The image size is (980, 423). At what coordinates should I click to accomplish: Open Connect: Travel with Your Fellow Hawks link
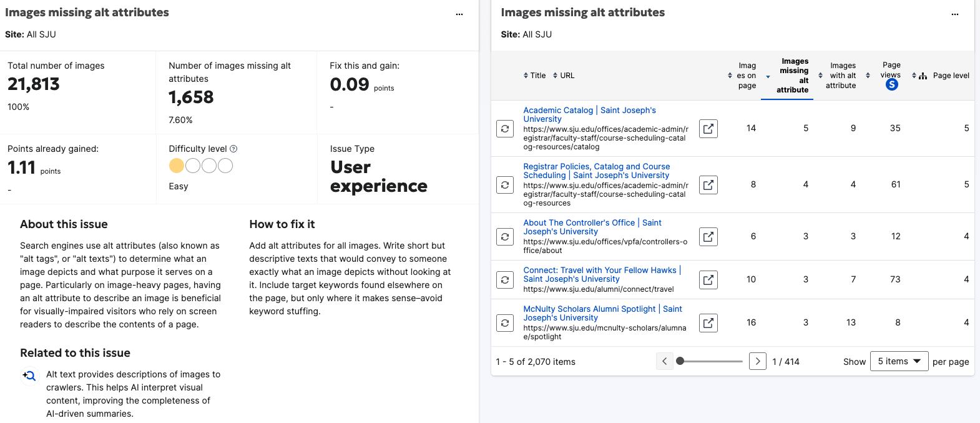[x=602, y=274]
